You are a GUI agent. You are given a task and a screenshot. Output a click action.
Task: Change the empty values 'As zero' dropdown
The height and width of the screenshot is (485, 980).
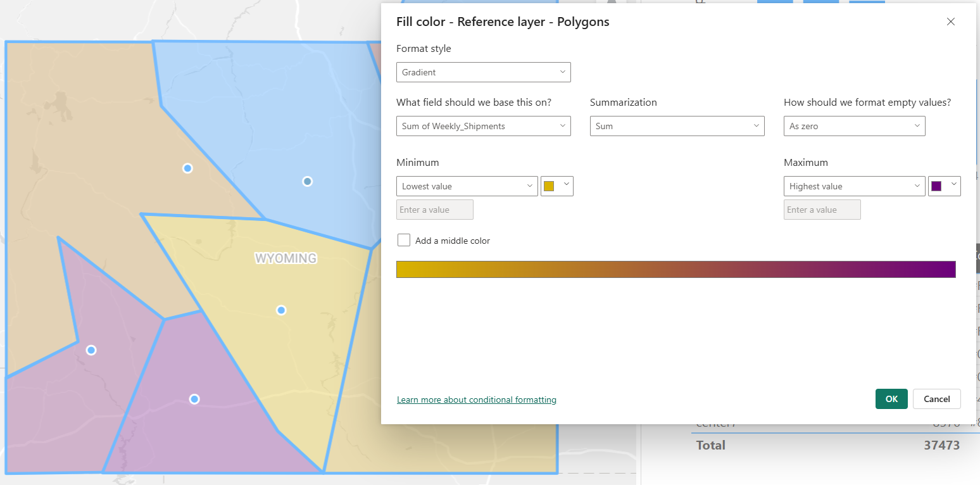[x=854, y=126]
